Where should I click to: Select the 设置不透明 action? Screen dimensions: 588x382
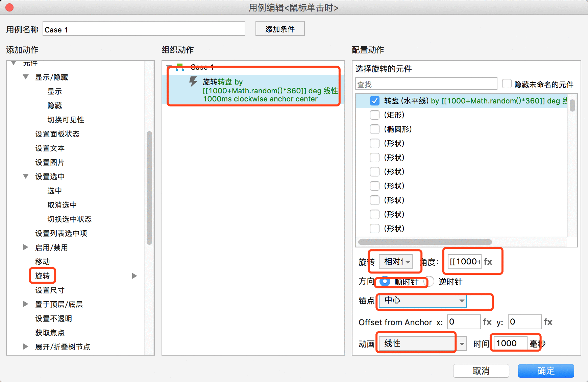pyautogui.click(x=54, y=318)
